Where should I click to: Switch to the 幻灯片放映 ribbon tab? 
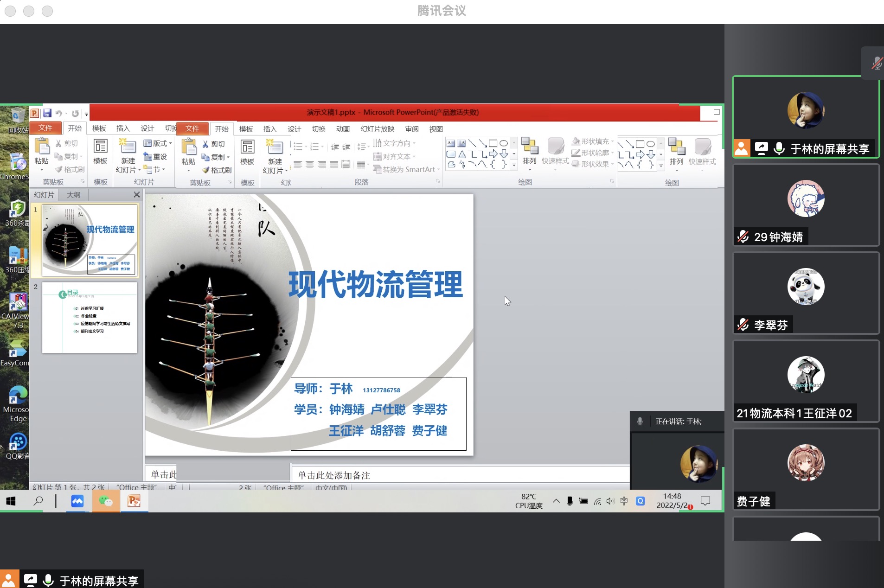tap(377, 129)
